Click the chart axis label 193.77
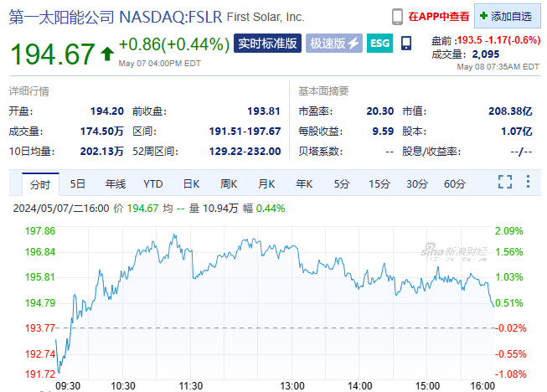Viewport: 547px width, 392px height. coord(40,328)
